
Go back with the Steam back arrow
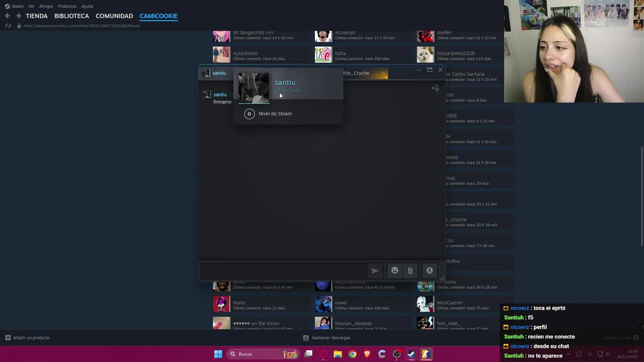8,16
